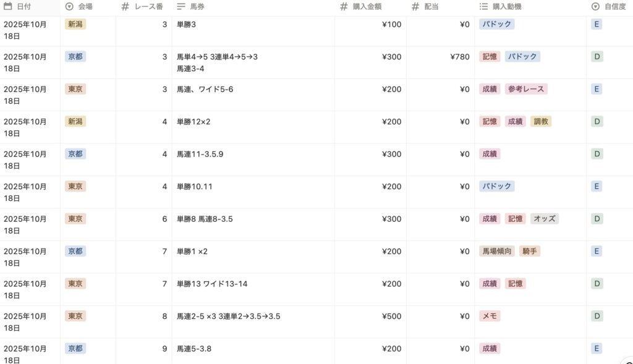
Task: Click the hash icon beside レース番 header
Action: point(125,6)
